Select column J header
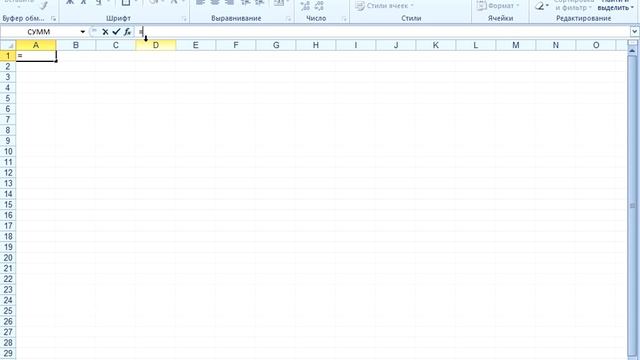The width and height of the screenshot is (640, 360). 396,45
